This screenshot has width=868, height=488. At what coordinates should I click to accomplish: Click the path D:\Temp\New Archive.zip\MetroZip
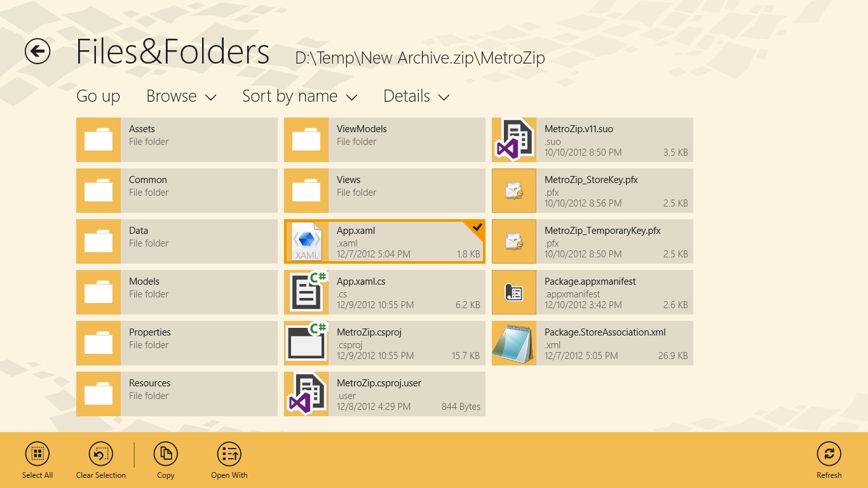point(420,58)
